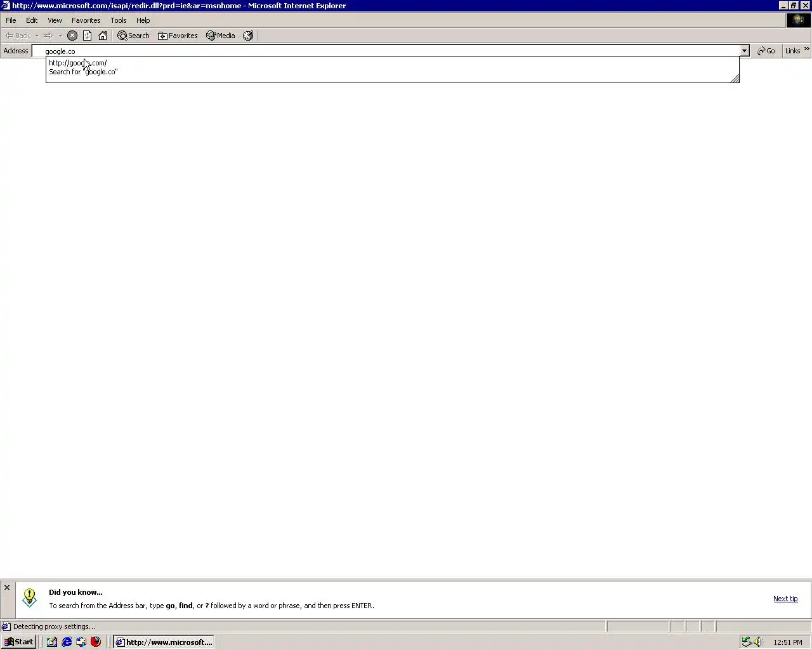Open the address bar dropdown list
This screenshot has width=812, height=650.
click(x=744, y=51)
